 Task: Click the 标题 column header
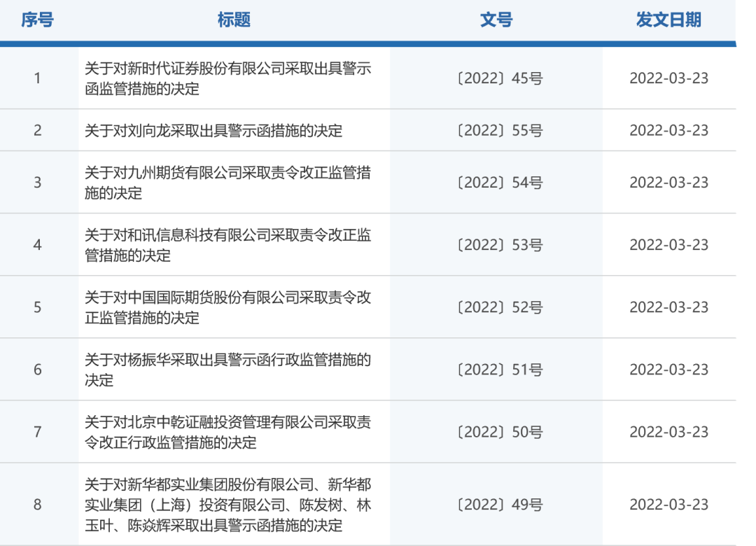(234, 20)
